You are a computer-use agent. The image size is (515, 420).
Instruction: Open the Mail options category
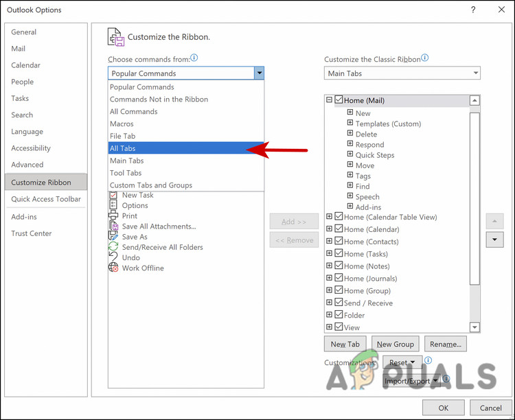[x=46, y=49]
